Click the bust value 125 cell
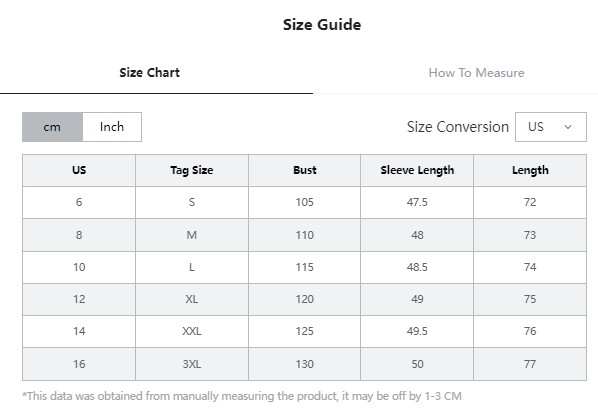598x419 pixels. [304, 331]
